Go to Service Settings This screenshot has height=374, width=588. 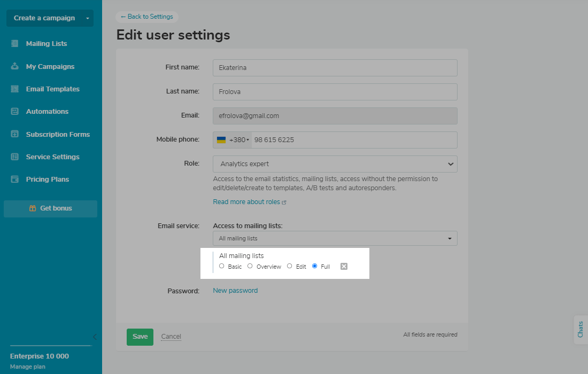point(53,157)
